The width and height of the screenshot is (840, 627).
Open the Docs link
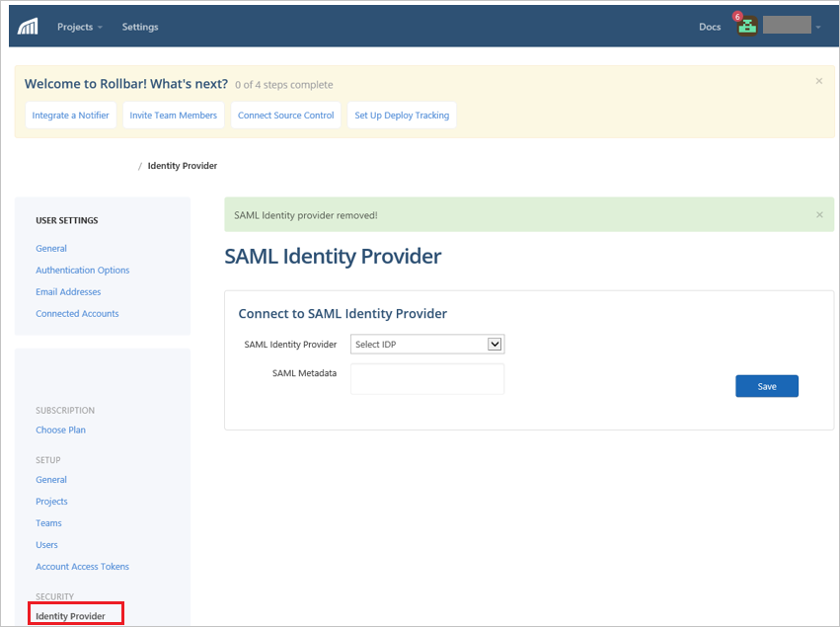(710, 27)
